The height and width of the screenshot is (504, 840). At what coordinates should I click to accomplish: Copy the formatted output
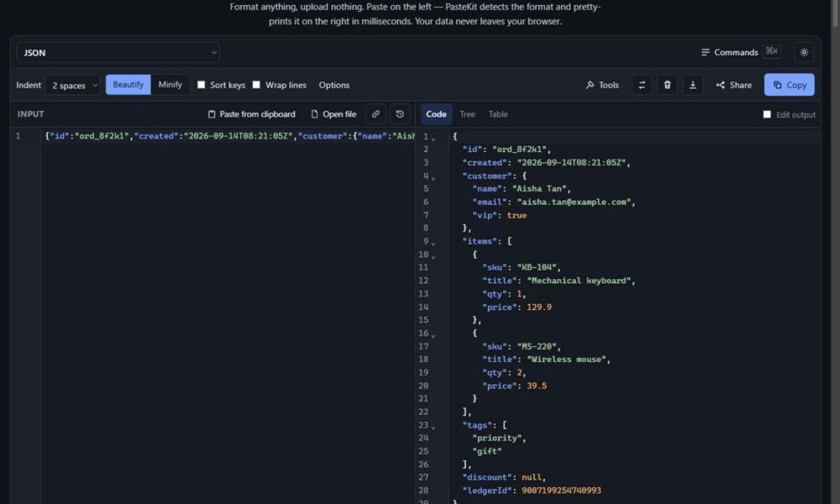(789, 85)
